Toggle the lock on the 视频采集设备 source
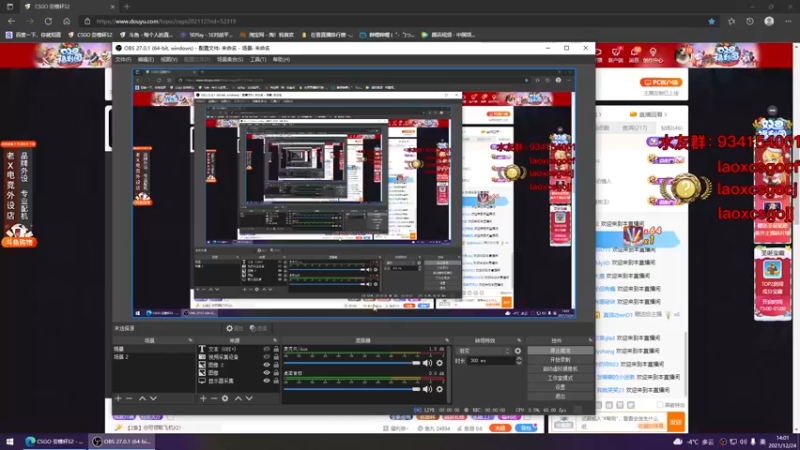The width and height of the screenshot is (800, 450). [x=276, y=357]
